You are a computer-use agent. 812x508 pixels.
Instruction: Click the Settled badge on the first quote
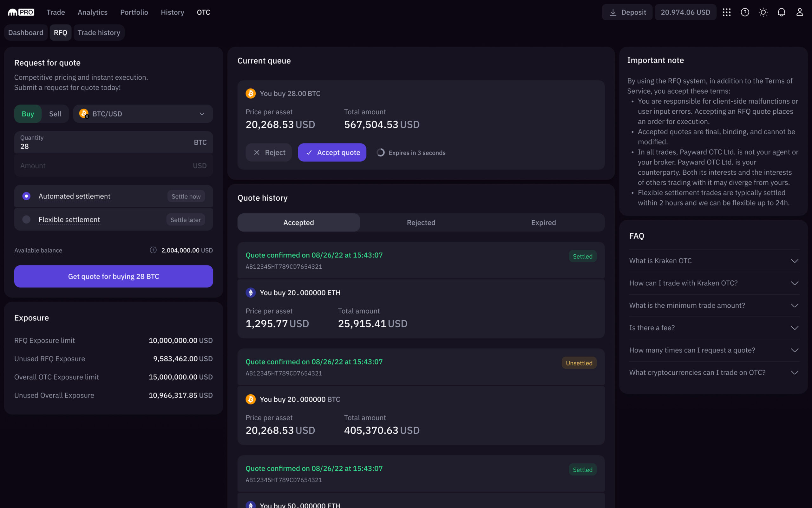pyautogui.click(x=582, y=256)
